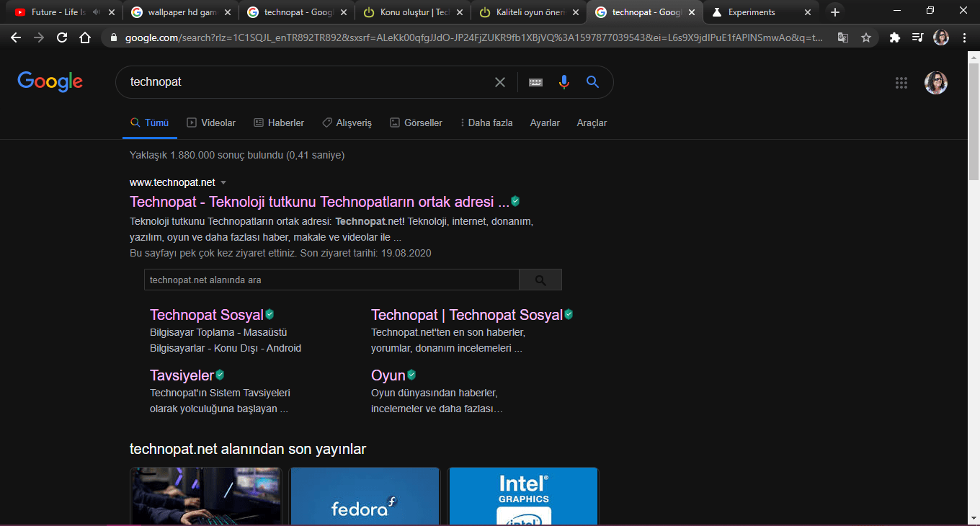Mute the YouTube tab via speaker icon

click(97, 12)
